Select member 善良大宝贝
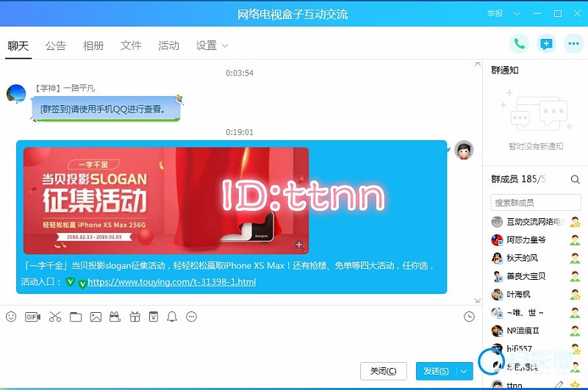 point(536,276)
